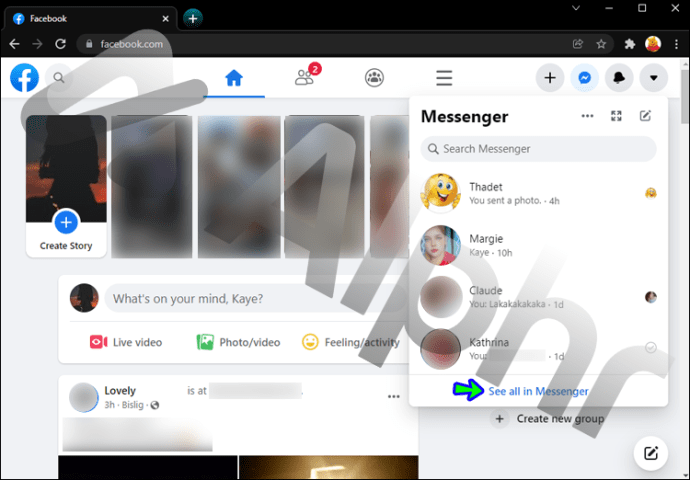Click the Facebook logo icon
Screen dimensions: 690x480
(x=25, y=78)
